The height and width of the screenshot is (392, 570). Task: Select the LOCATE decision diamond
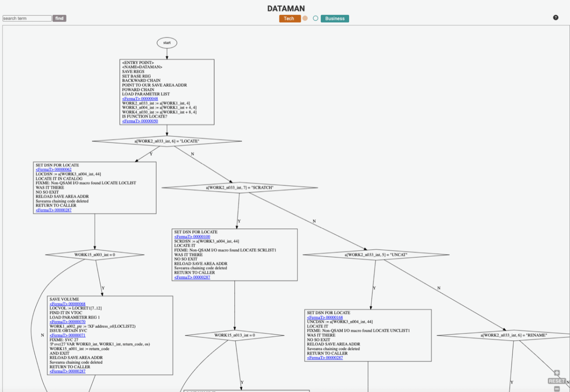167,141
